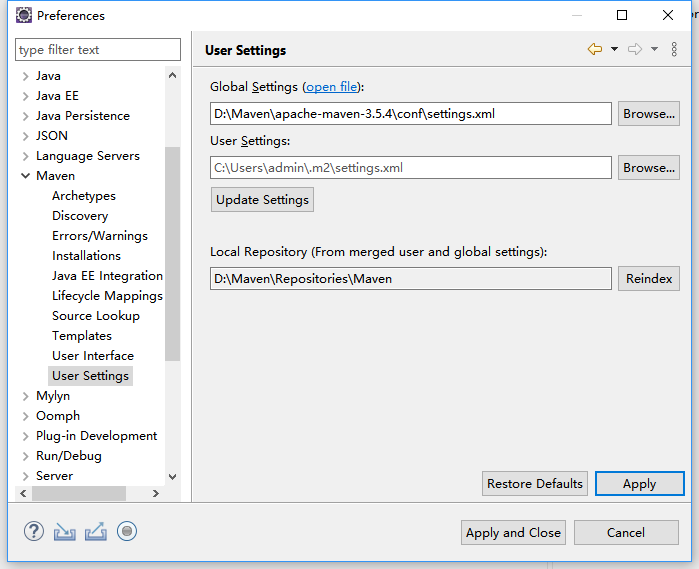This screenshot has height=569, width=699.
Task: Click the import preferences icon
Action: click(x=65, y=531)
